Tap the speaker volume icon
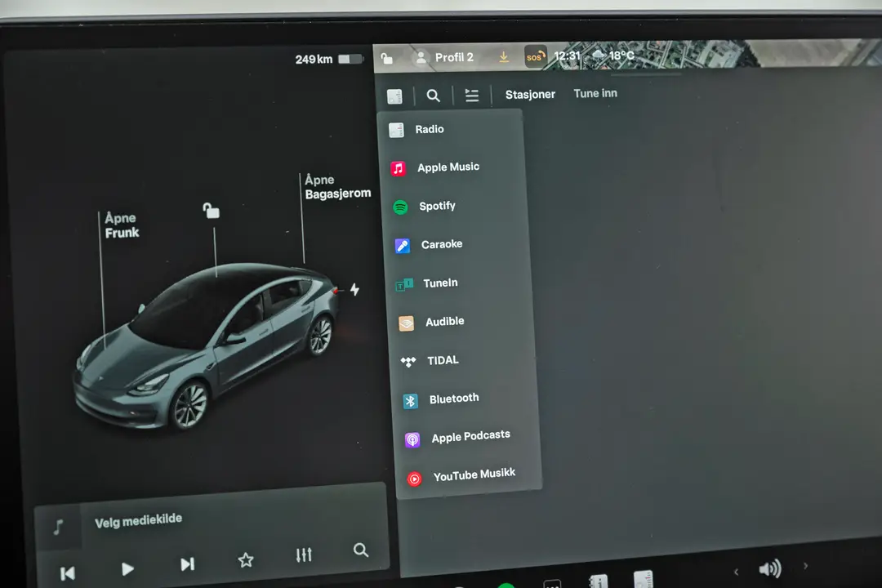Screen dimensions: 882x588 point(769,569)
